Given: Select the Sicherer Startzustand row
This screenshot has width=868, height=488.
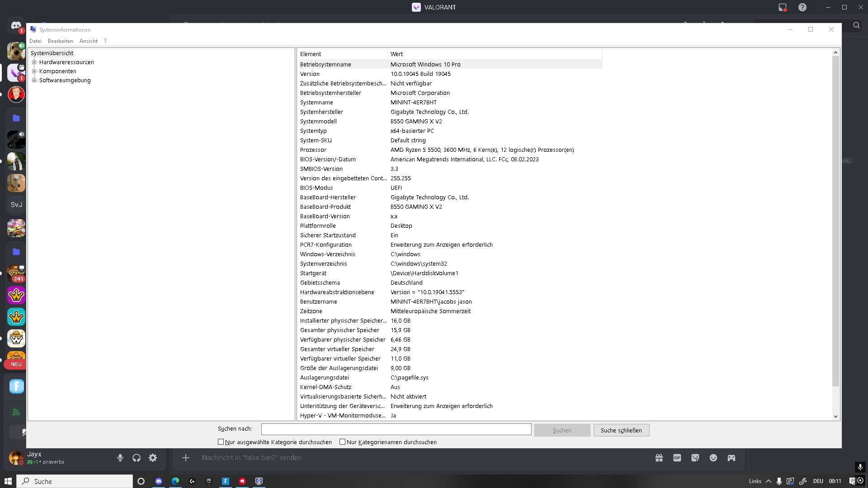Looking at the screenshot, I should click(x=450, y=235).
